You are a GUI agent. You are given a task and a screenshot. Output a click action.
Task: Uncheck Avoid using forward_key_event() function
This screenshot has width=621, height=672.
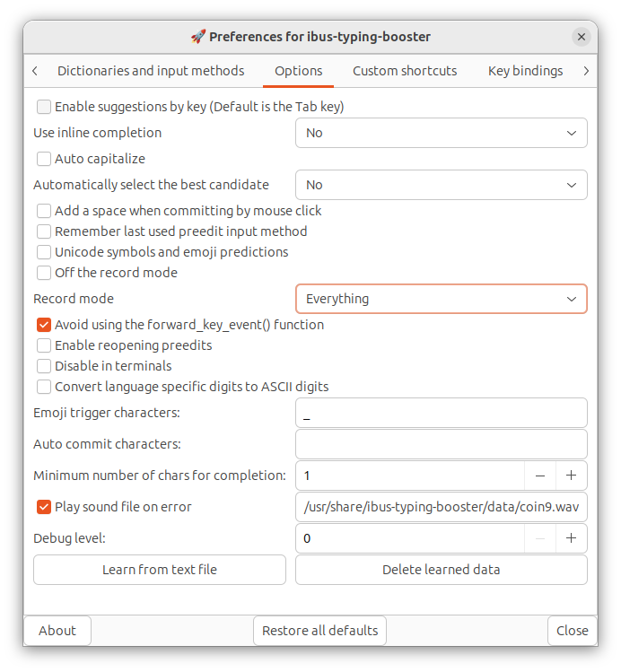(x=44, y=325)
